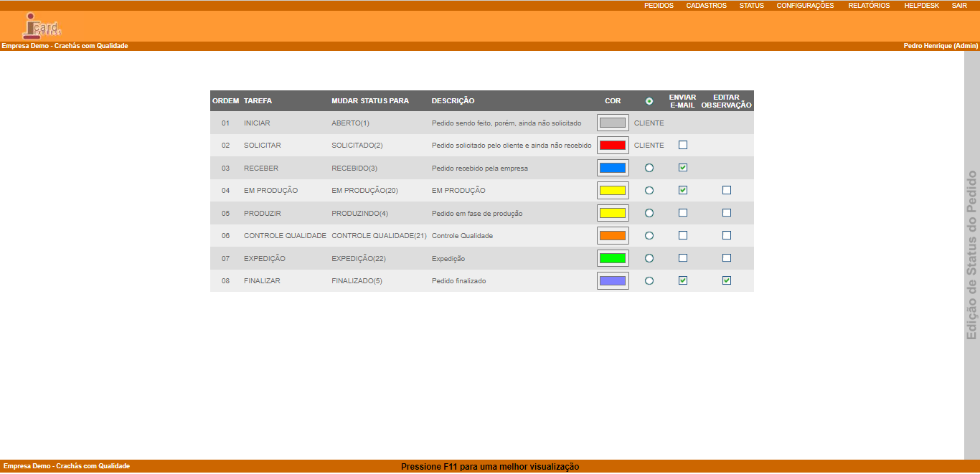980x474 pixels.
Task: Enable edit observation for EXPEDIÇÃO row
Action: point(727,258)
